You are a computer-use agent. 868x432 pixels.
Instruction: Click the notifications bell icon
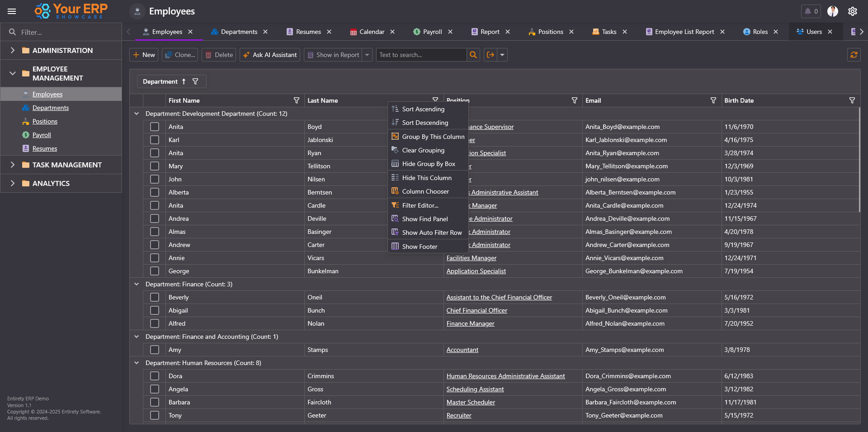click(x=808, y=11)
